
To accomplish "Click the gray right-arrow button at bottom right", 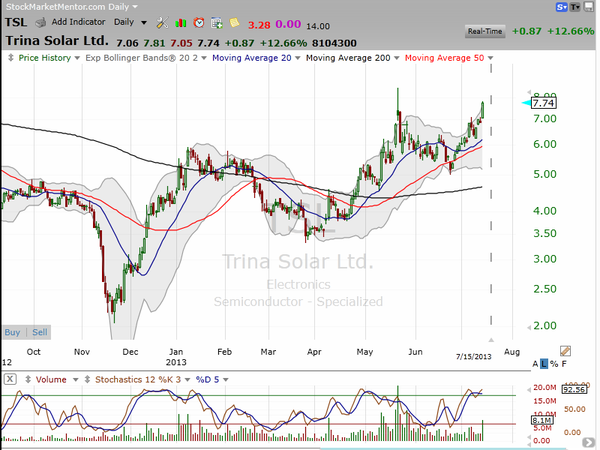I will pos(589,443).
